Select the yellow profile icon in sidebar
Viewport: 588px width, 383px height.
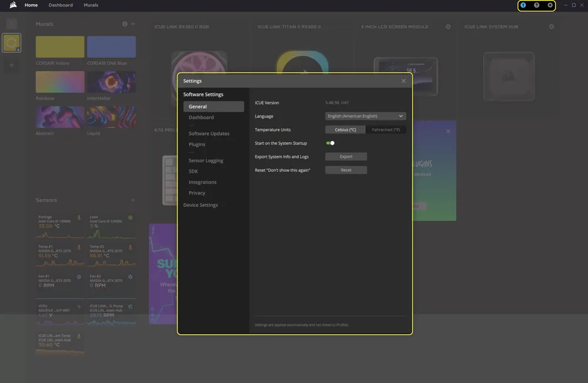click(x=11, y=43)
